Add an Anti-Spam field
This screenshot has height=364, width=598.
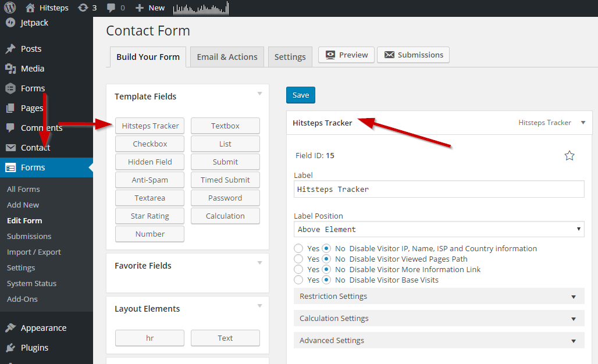click(x=150, y=180)
